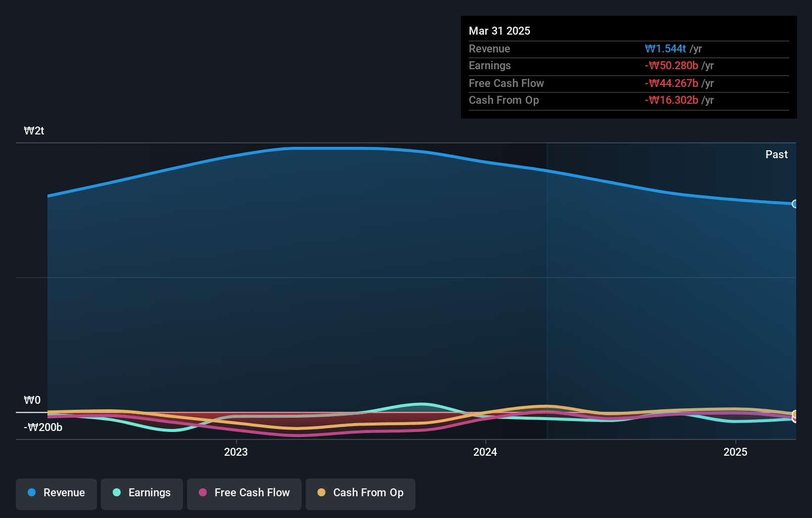The height and width of the screenshot is (518, 812).
Task: Click the -₩16.302b cash from op value
Action: 672,100
